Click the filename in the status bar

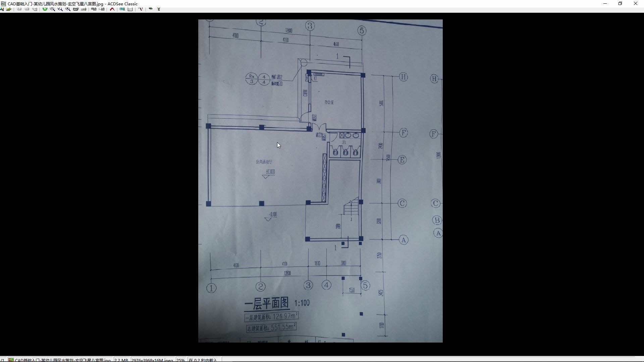(62, 360)
